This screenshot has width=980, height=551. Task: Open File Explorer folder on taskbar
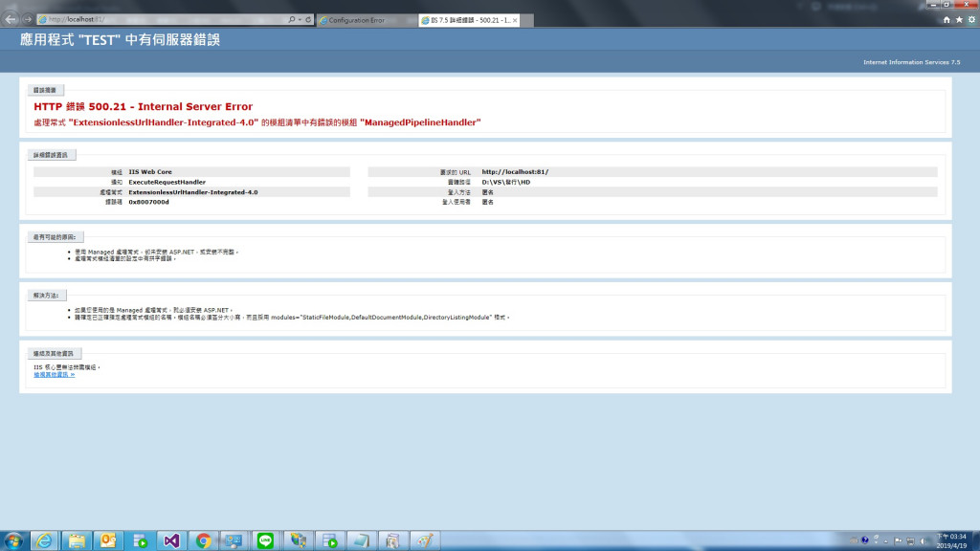(x=77, y=540)
